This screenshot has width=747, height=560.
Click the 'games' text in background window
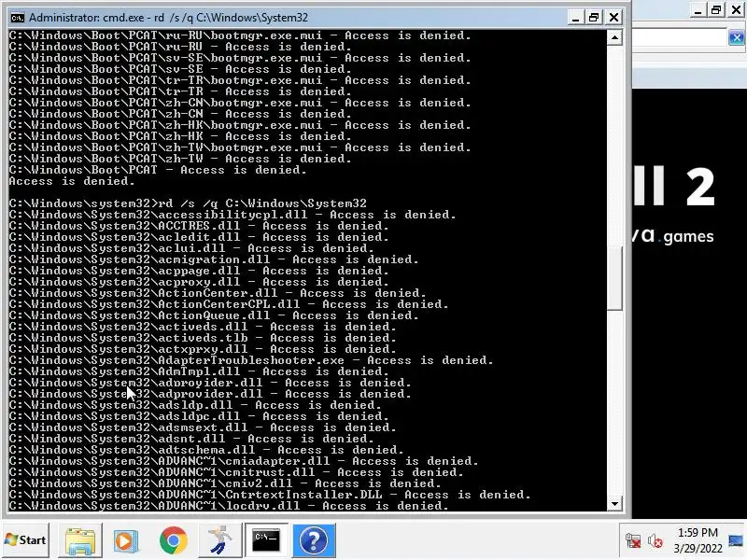(x=688, y=237)
